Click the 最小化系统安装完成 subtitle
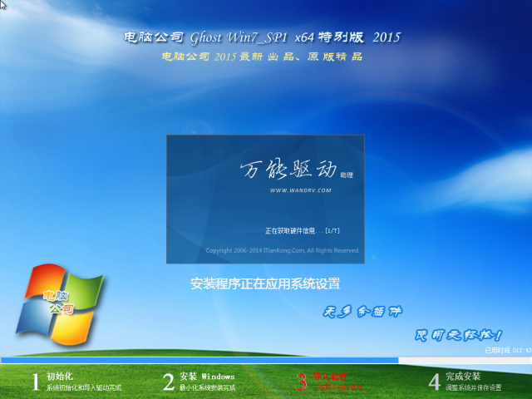 point(207,387)
